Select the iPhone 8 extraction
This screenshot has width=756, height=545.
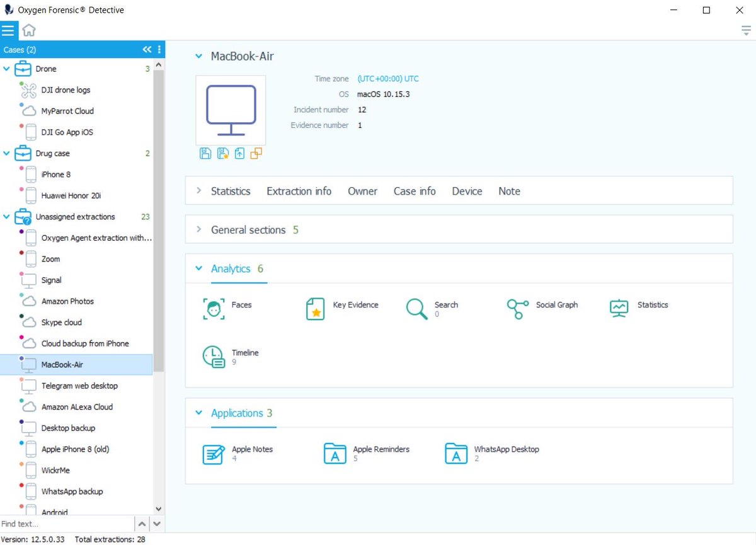pyautogui.click(x=76, y=175)
